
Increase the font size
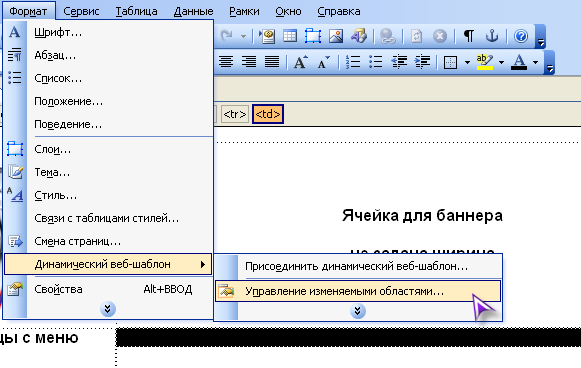point(301,62)
